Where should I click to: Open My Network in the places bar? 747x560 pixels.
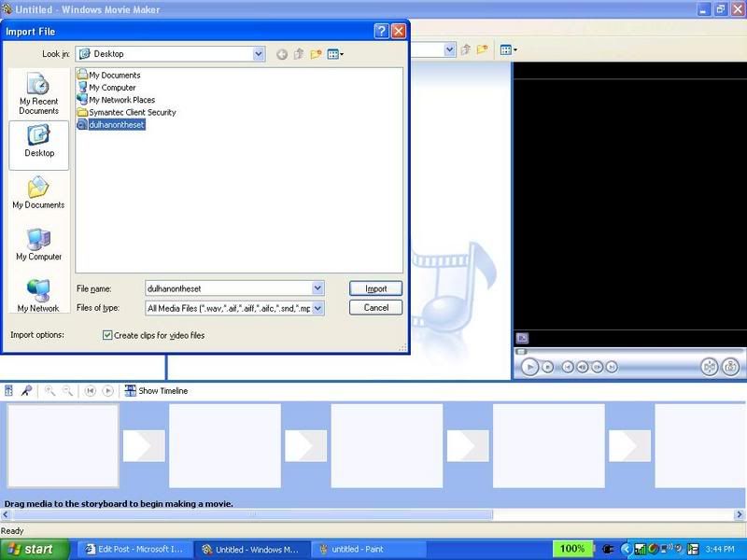click(38, 295)
